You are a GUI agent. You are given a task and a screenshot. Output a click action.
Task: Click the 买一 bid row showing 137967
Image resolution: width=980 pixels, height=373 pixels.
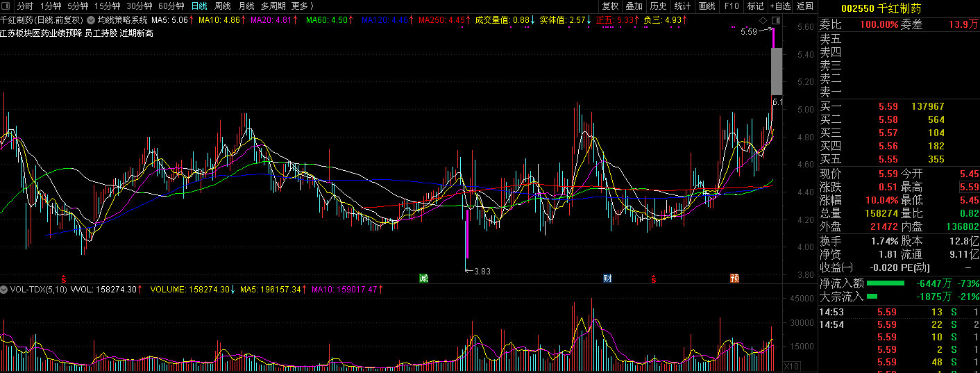[899, 106]
